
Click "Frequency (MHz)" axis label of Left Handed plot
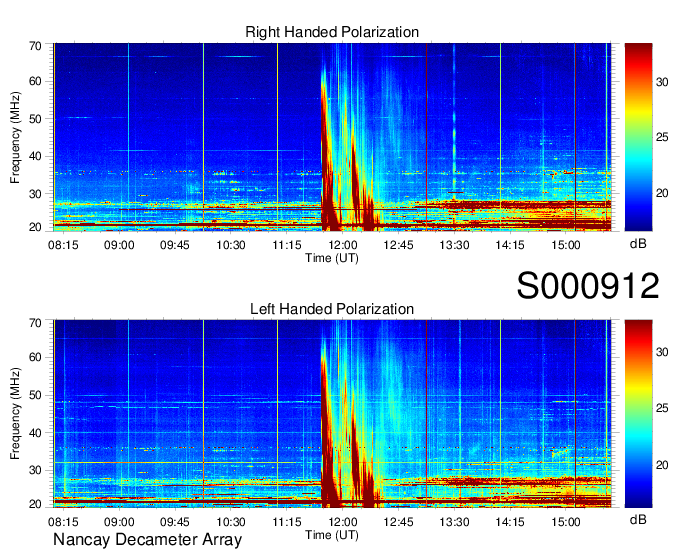coord(15,414)
